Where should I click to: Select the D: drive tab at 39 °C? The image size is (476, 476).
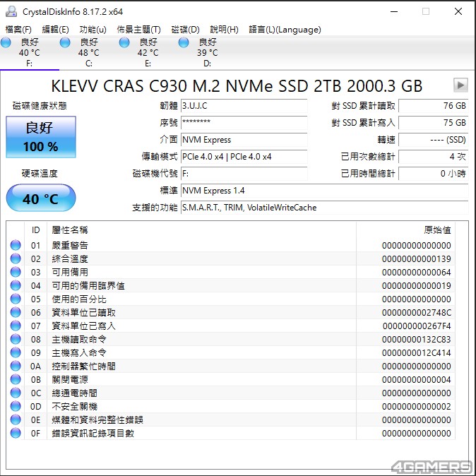(208, 52)
